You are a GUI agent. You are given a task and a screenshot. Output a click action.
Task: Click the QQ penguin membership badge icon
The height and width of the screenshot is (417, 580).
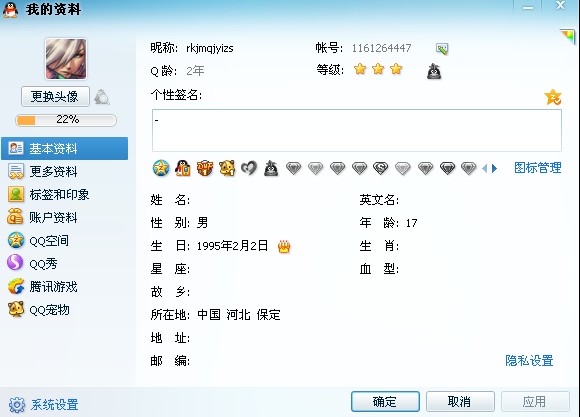tap(183, 168)
